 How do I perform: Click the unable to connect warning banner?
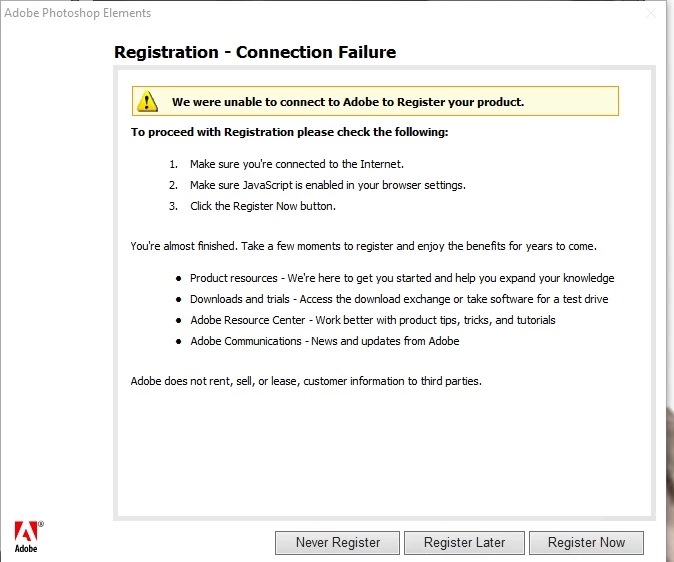375,101
